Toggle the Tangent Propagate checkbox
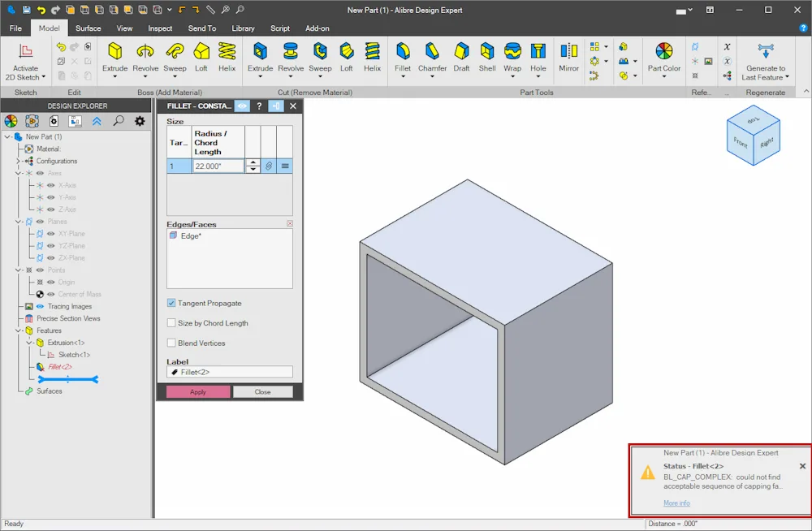Screen dimensions: 812x531 171,303
